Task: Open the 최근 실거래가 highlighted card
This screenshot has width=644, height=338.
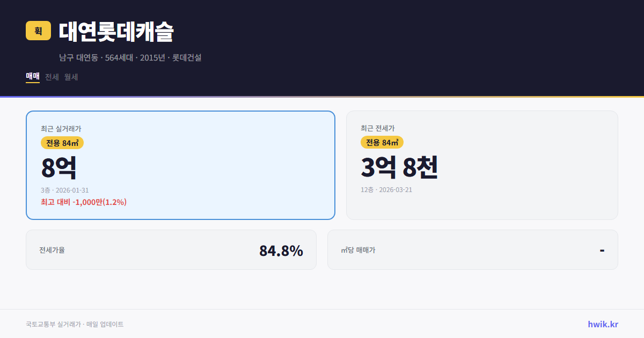Action: 180,165
